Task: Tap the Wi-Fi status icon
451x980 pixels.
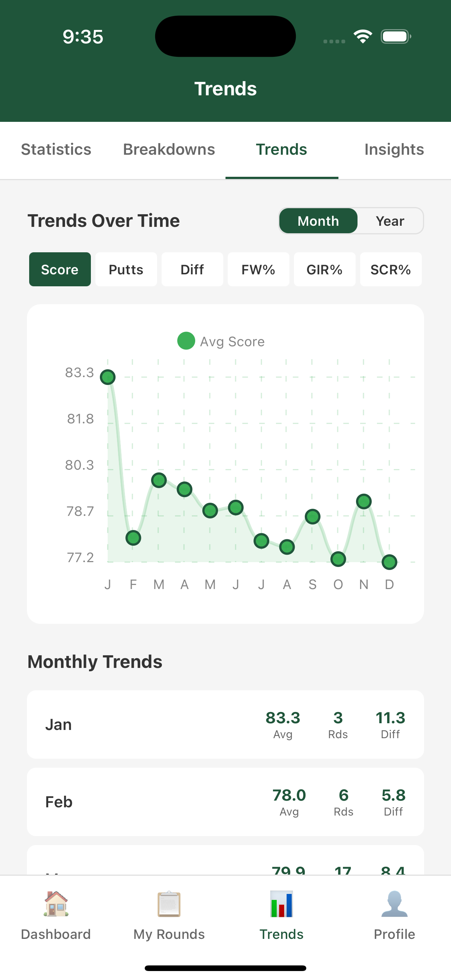Action: tap(363, 37)
